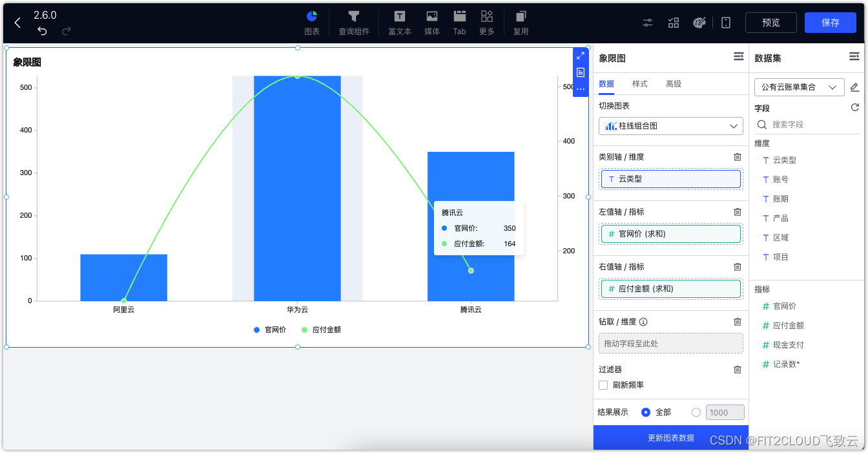Select the 账期 dimension field
This screenshot has height=453, width=868.
pyautogui.click(x=776, y=199)
